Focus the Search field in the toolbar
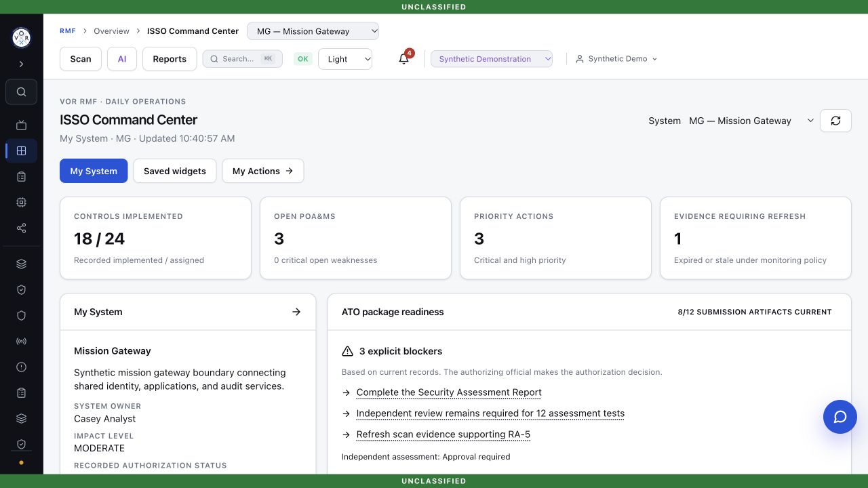Screen dimensions: 868x488 [243, 59]
